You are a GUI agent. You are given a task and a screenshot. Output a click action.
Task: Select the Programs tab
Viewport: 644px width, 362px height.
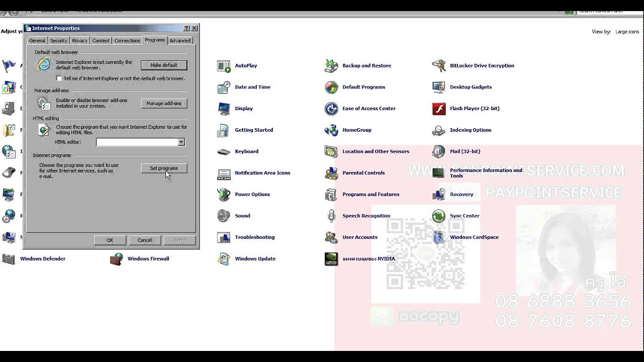(x=154, y=40)
